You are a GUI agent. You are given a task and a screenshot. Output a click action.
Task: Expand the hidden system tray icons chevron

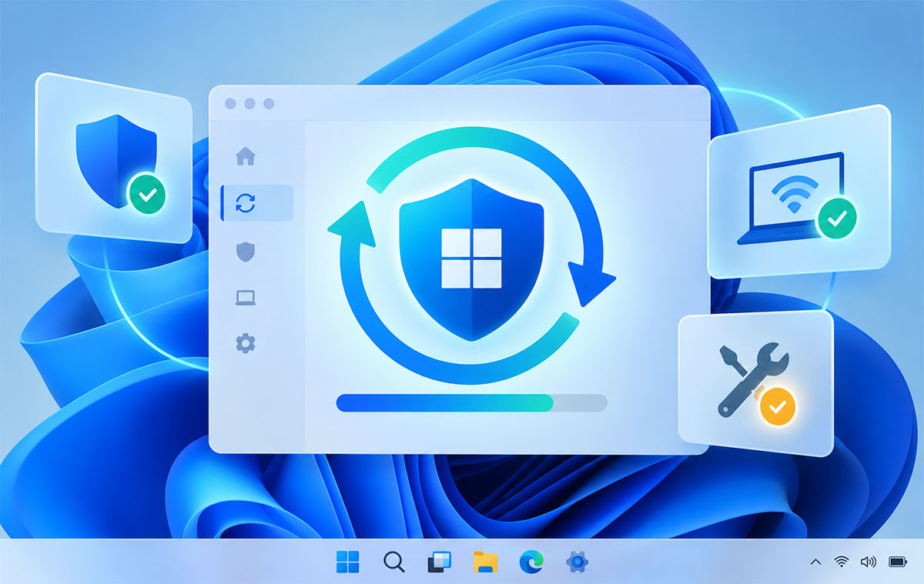[816, 562]
